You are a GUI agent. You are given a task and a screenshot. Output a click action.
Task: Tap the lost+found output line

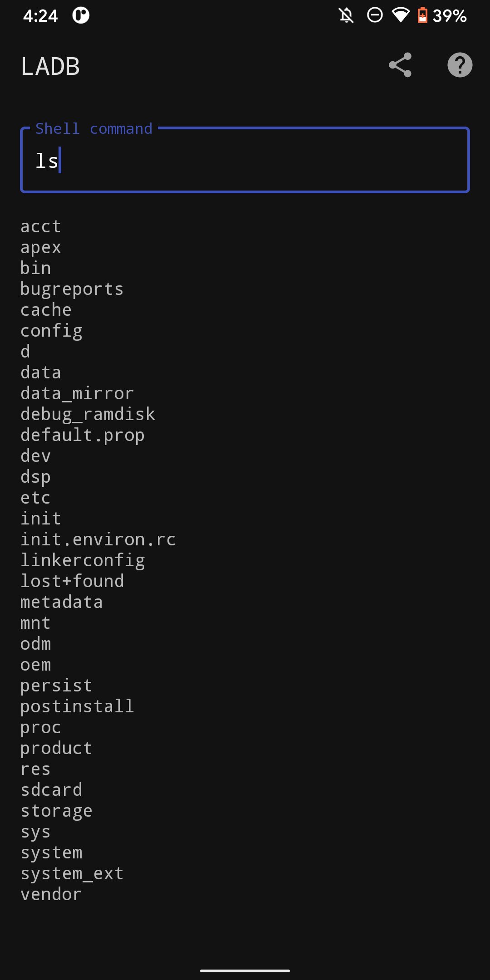tap(72, 581)
